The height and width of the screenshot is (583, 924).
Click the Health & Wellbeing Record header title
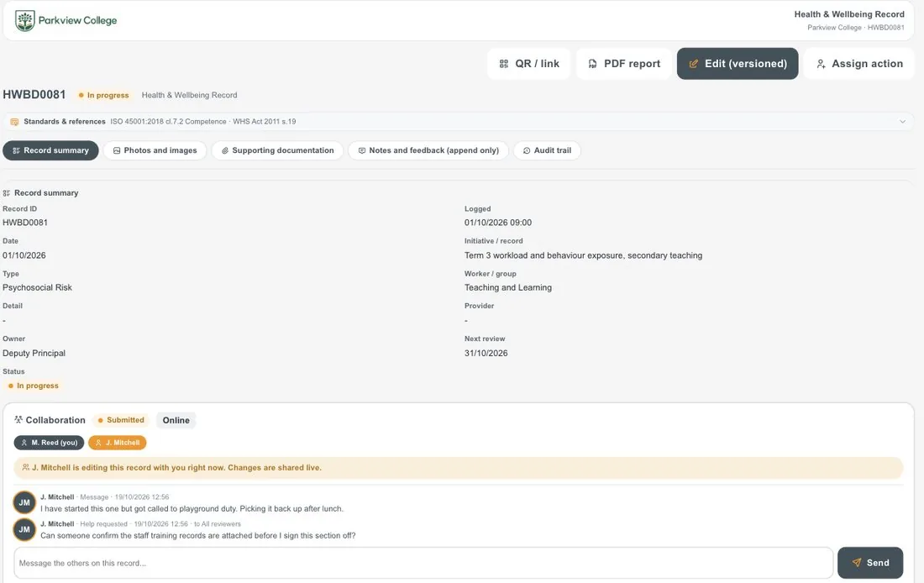click(849, 14)
